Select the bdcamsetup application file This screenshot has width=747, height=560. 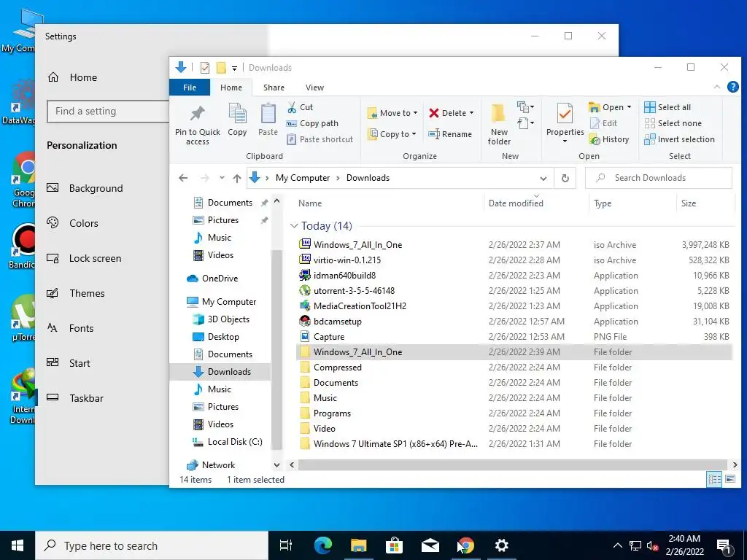(514, 322)
